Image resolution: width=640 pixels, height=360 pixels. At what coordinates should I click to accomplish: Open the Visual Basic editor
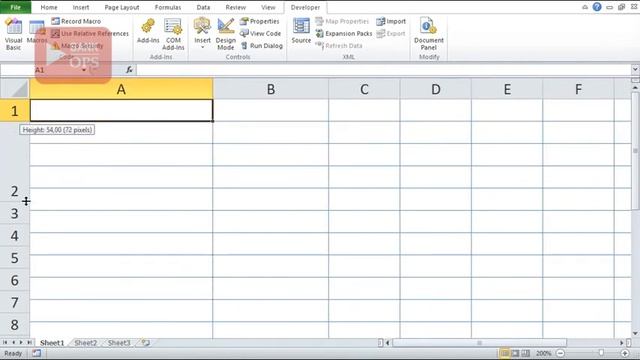[x=13, y=34]
